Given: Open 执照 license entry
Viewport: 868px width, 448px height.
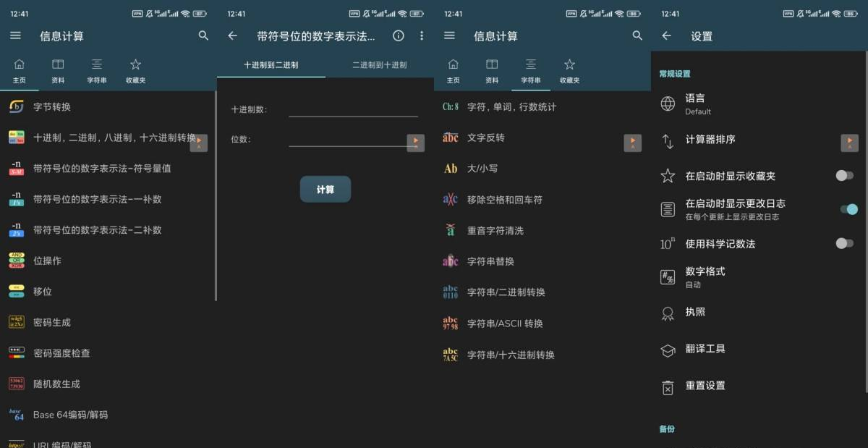Looking at the screenshot, I should pyautogui.click(x=759, y=313).
